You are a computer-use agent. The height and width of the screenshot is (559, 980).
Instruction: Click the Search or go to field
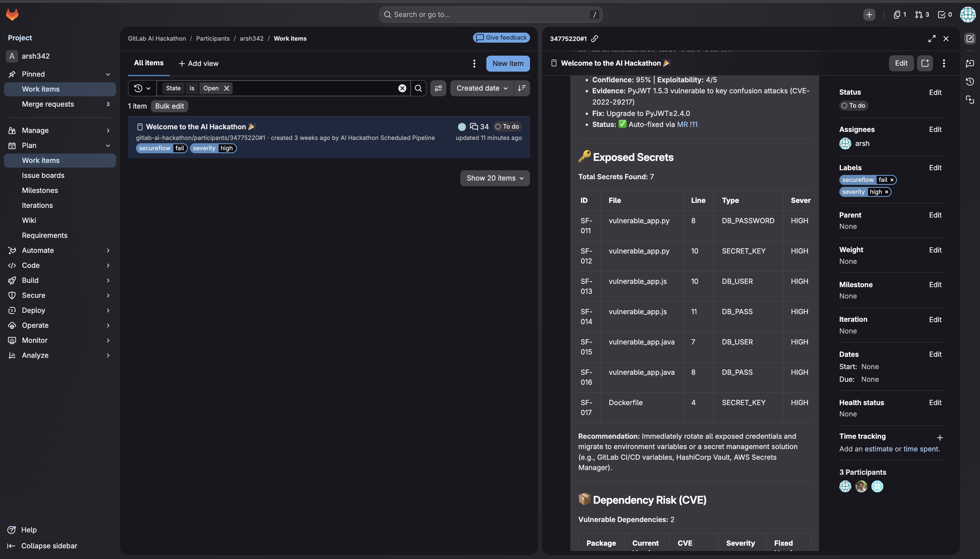(x=490, y=15)
